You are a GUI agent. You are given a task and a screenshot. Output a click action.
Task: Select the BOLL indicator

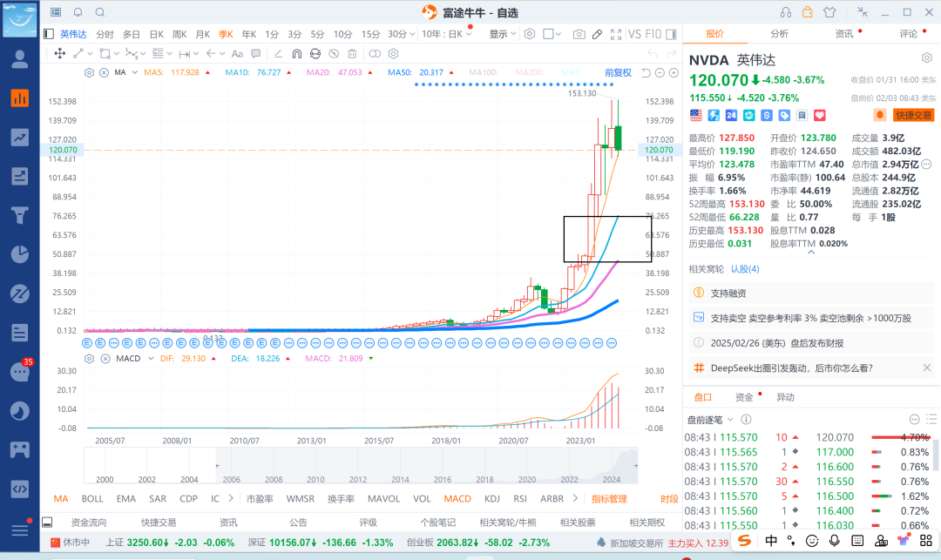pos(92,499)
